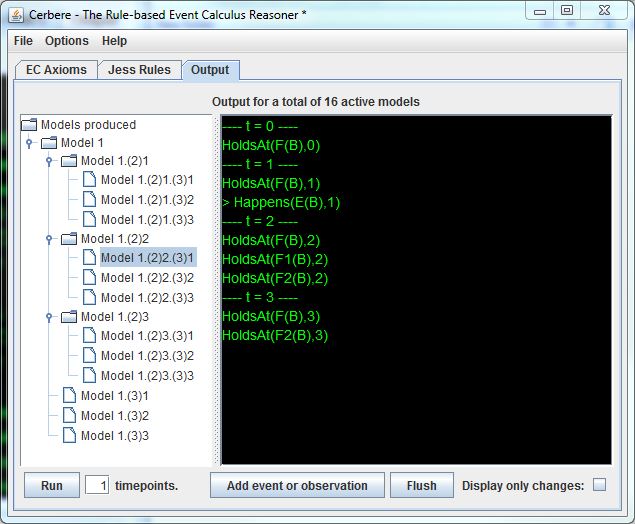Select Model 1.(3)2 label in tree
Image resolution: width=635 pixels, height=524 pixels.
[x=115, y=415]
